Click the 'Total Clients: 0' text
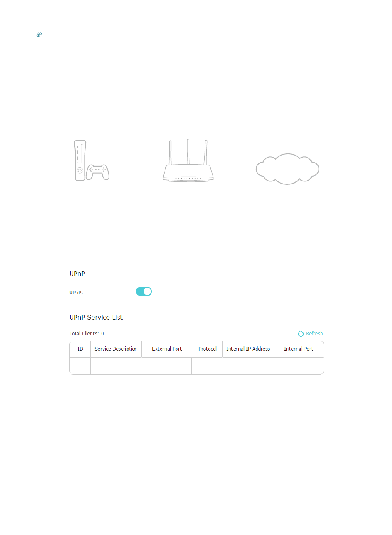This screenshot has height=535, width=392. click(87, 334)
